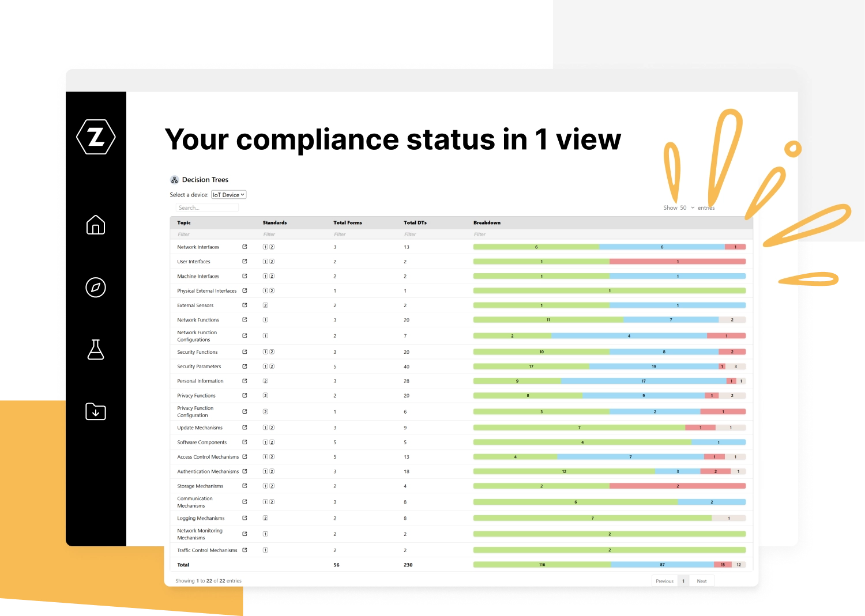Screen dimensions: 865x616
Task: Click the Z hexagon logo in the sidebar
Action: pyautogui.click(x=96, y=137)
